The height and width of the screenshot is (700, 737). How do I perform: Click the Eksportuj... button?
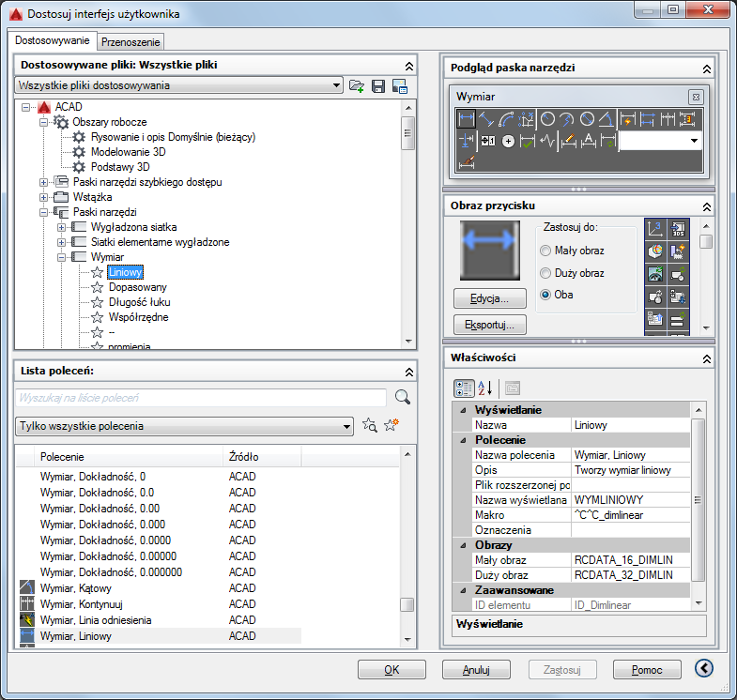coord(490,325)
